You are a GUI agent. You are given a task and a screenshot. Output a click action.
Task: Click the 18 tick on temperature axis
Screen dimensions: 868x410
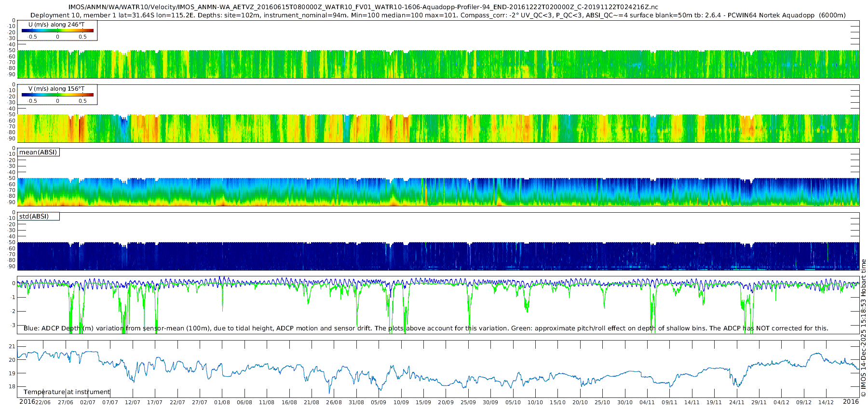pos(12,387)
